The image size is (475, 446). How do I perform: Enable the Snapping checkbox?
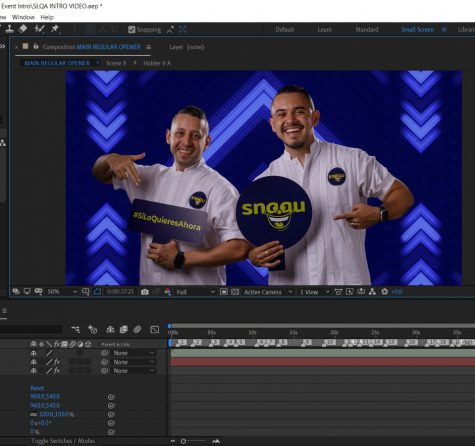pos(131,30)
